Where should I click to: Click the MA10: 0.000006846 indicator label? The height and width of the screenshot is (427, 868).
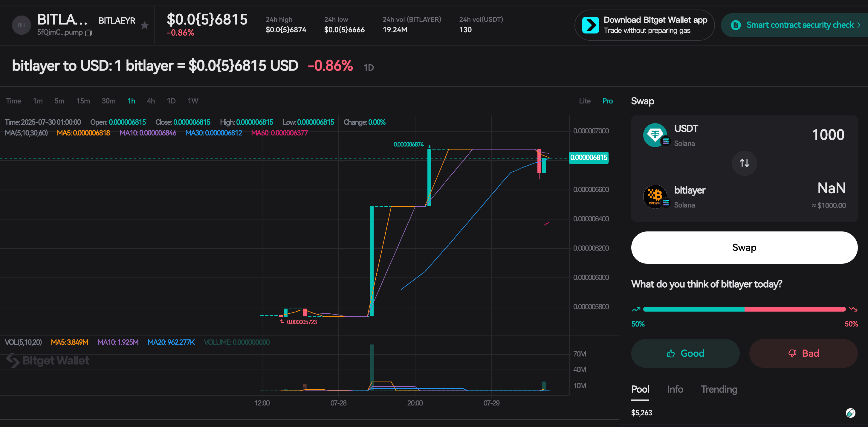point(148,133)
